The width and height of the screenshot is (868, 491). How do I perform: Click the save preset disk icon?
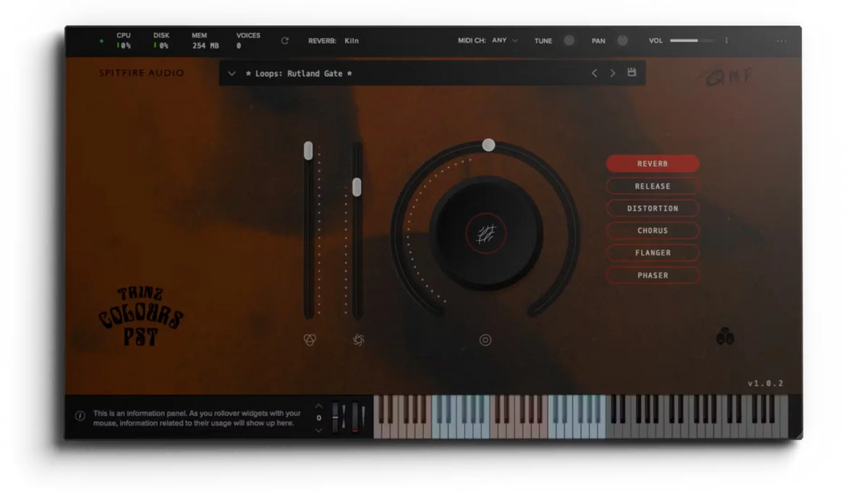[x=631, y=73]
